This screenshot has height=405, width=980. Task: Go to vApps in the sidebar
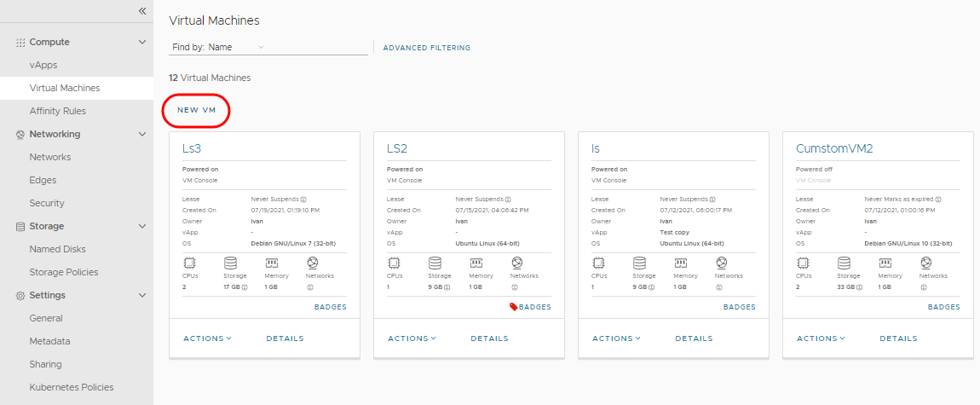(x=43, y=65)
